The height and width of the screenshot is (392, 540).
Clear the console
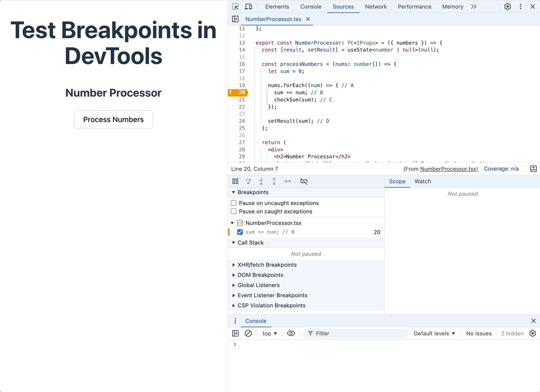[248, 333]
